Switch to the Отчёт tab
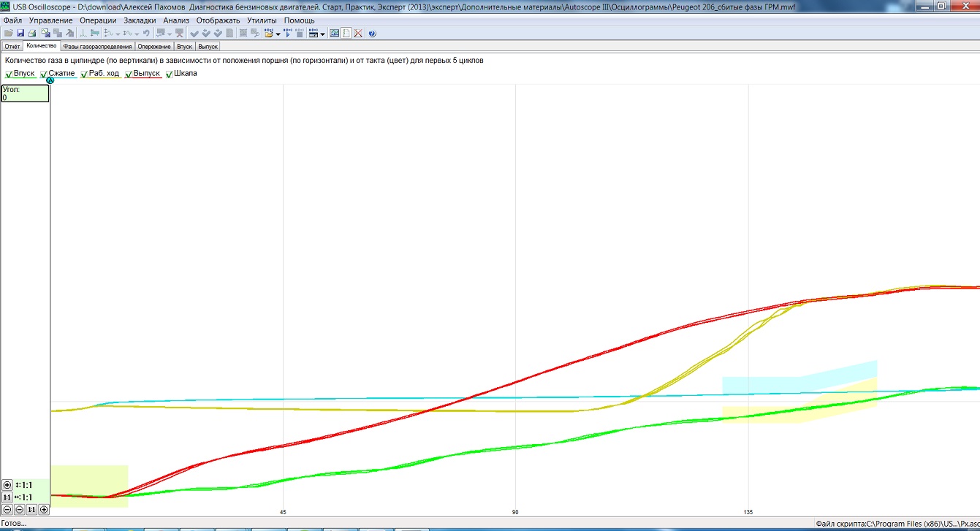 [12, 46]
